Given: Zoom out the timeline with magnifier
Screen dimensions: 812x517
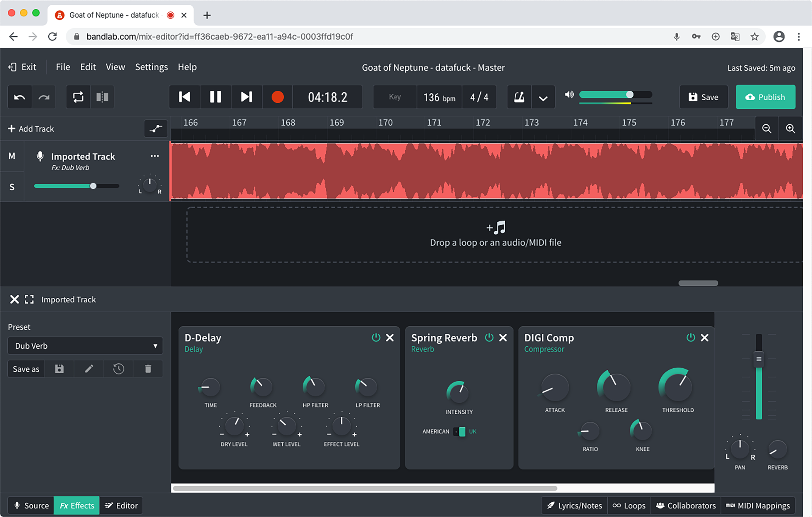Looking at the screenshot, I should click(x=767, y=129).
